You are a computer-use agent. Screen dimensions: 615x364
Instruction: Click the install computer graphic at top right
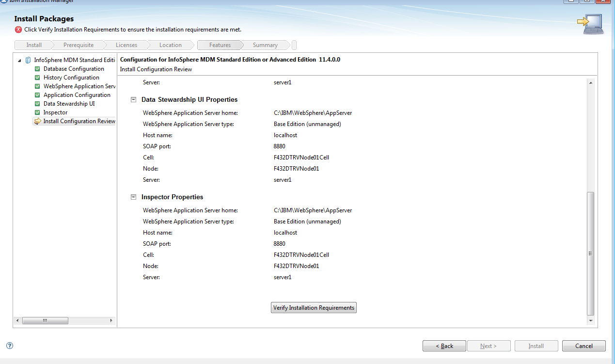(x=590, y=24)
